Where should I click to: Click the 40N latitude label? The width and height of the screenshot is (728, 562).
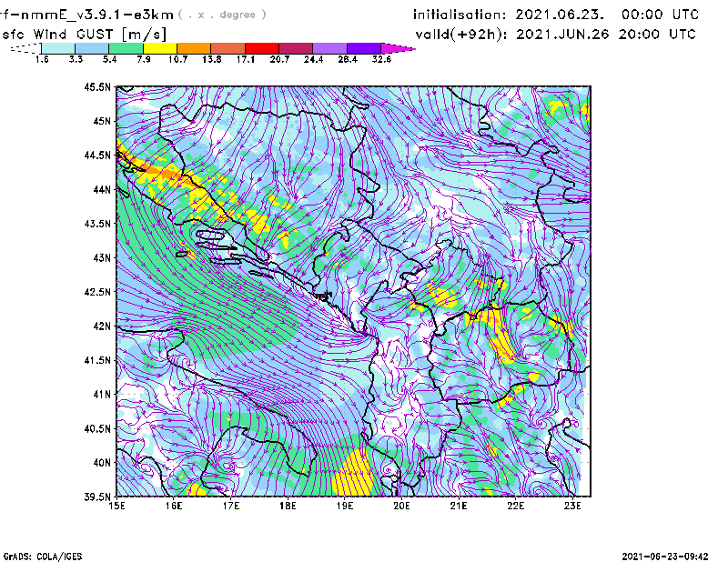click(102, 462)
